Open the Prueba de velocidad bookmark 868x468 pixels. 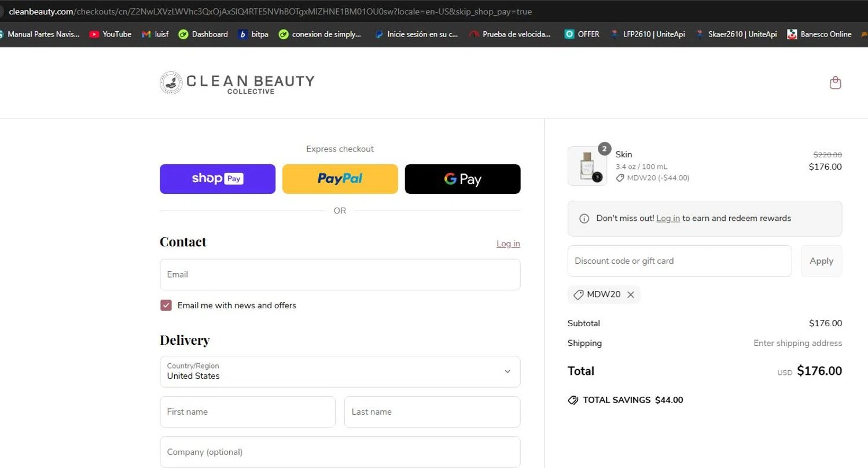tap(510, 34)
